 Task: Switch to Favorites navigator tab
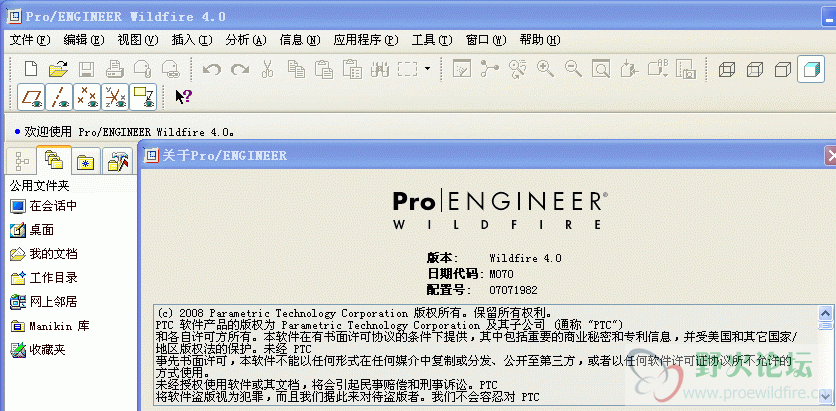[x=85, y=161]
